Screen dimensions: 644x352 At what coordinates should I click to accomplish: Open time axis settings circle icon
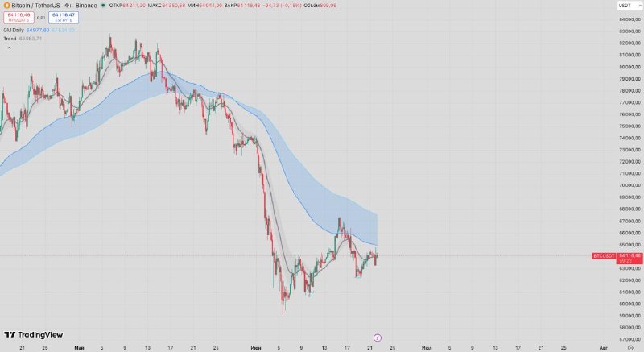pyautogui.click(x=630, y=348)
